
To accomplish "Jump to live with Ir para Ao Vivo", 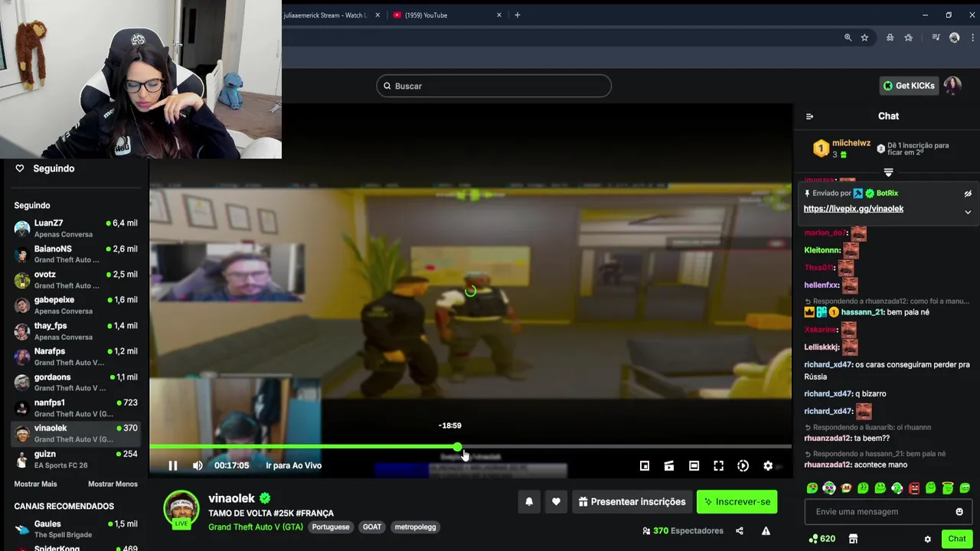I will click(293, 465).
